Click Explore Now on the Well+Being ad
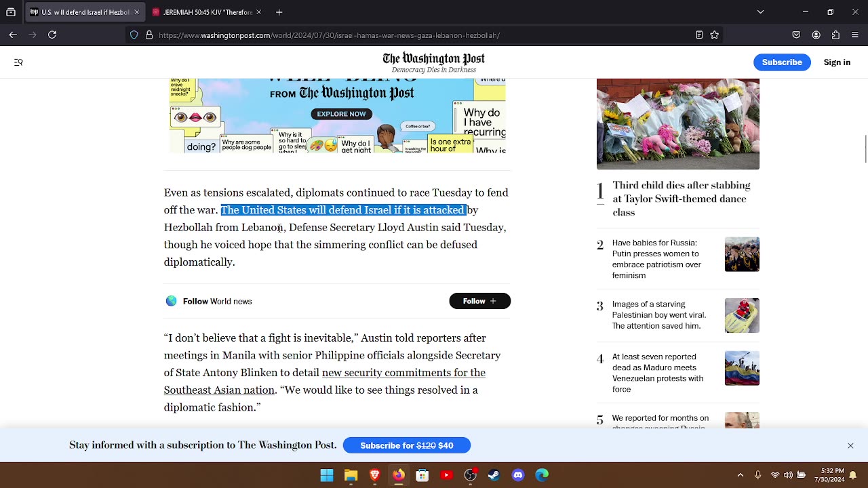Image resolution: width=868 pixels, height=488 pixels. [x=342, y=114]
